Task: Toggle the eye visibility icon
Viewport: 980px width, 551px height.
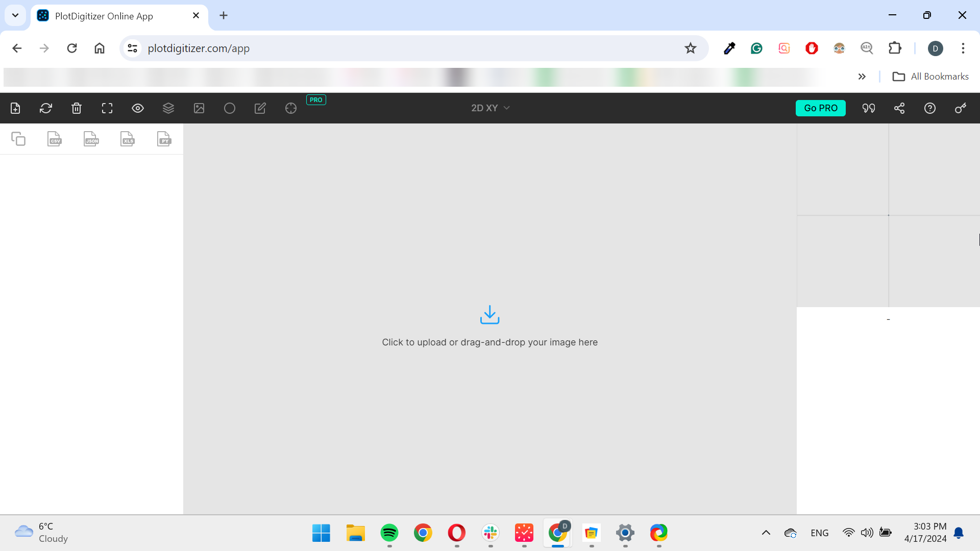Action: [138, 108]
